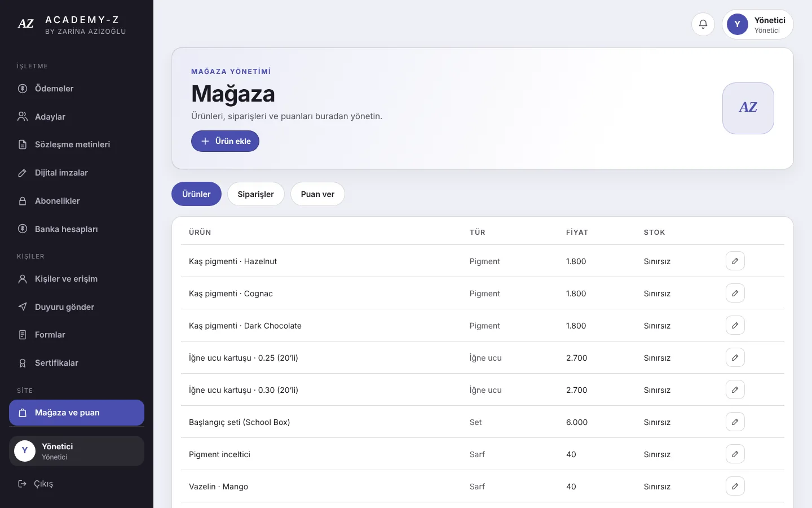This screenshot has height=508, width=812.
Task: Go to Duyuru gönder
Action: coord(77,307)
